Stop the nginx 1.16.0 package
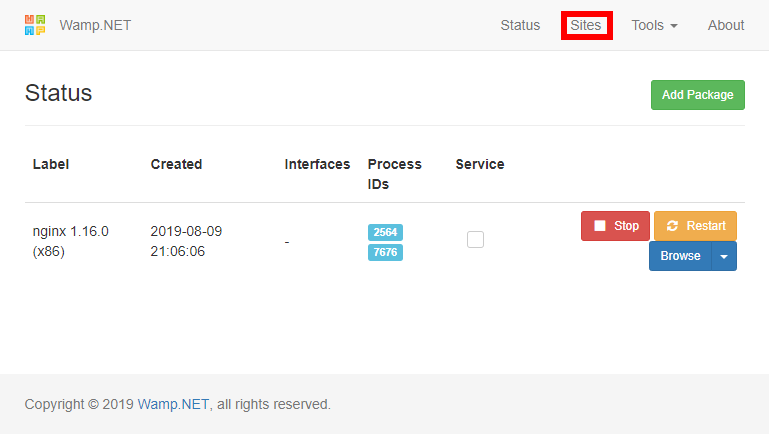Viewport: 769px width, 434px height. tap(615, 226)
